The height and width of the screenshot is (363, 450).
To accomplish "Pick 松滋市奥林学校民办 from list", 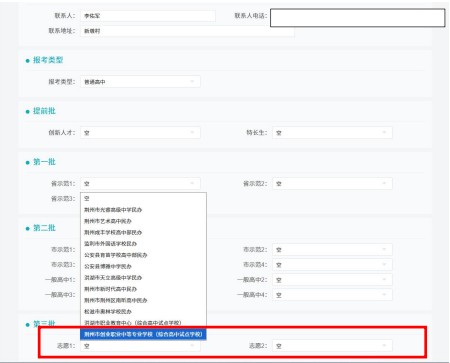I will [143, 311].
